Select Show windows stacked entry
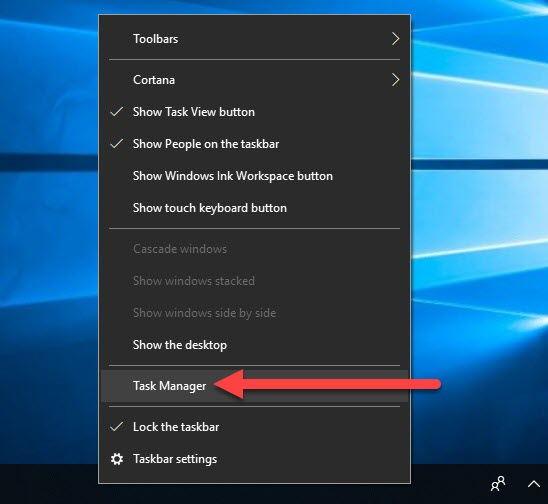The height and width of the screenshot is (504, 548). [x=254, y=281]
